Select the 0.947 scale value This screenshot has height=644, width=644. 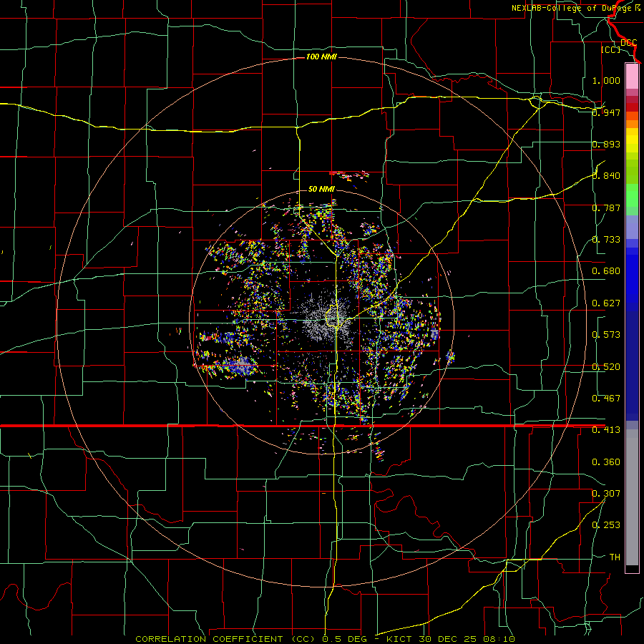(x=606, y=112)
